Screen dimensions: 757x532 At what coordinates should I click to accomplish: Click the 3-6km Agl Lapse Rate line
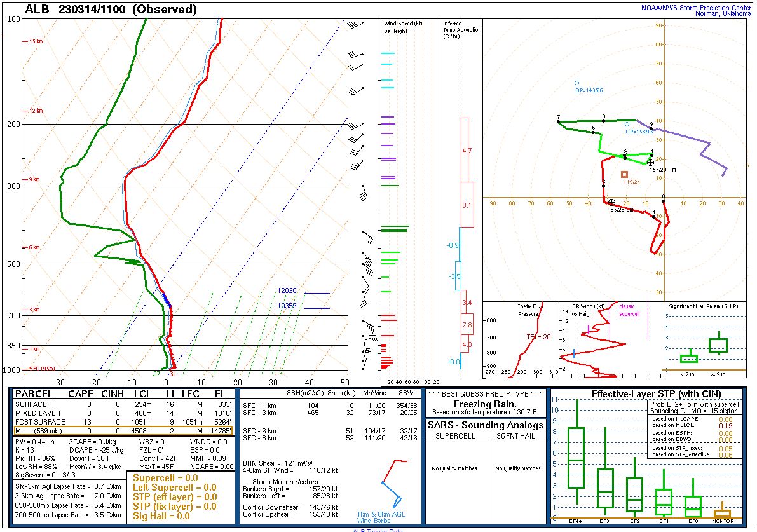pos(68,496)
